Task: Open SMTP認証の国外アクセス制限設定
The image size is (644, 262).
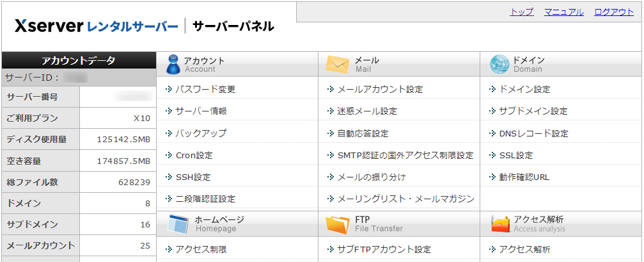Action: (x=405, y=155)
